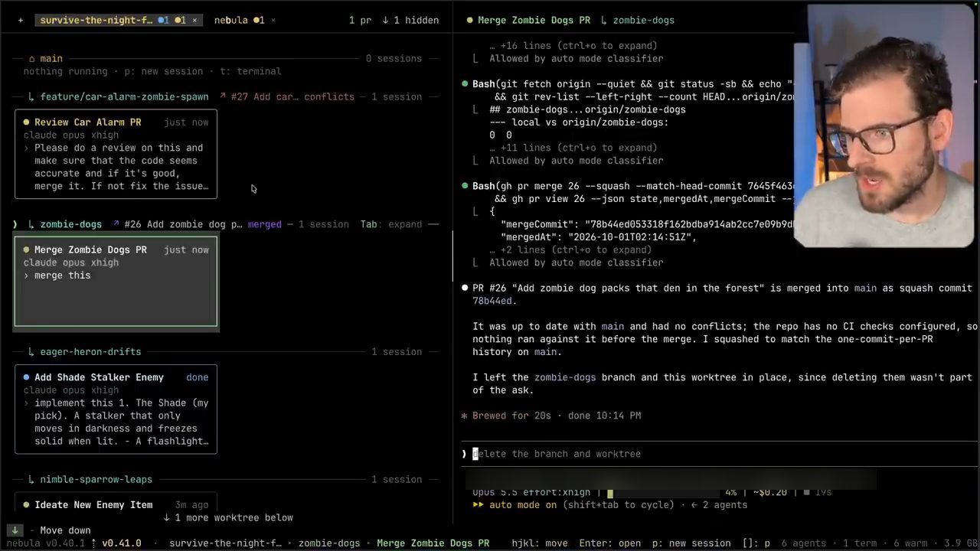Click the plus icon before the tabs

click(x=20, y=20)
